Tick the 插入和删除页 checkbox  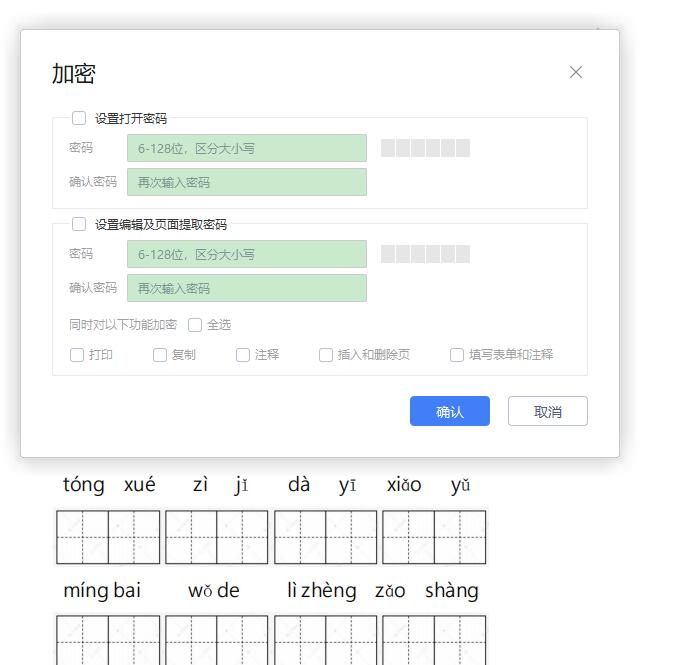326,355
